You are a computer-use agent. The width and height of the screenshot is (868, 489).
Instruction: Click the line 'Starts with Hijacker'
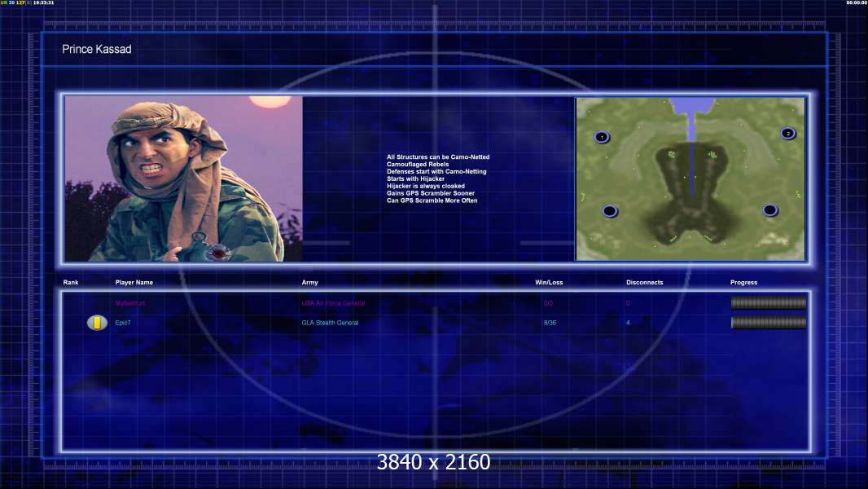coord(416,178)
